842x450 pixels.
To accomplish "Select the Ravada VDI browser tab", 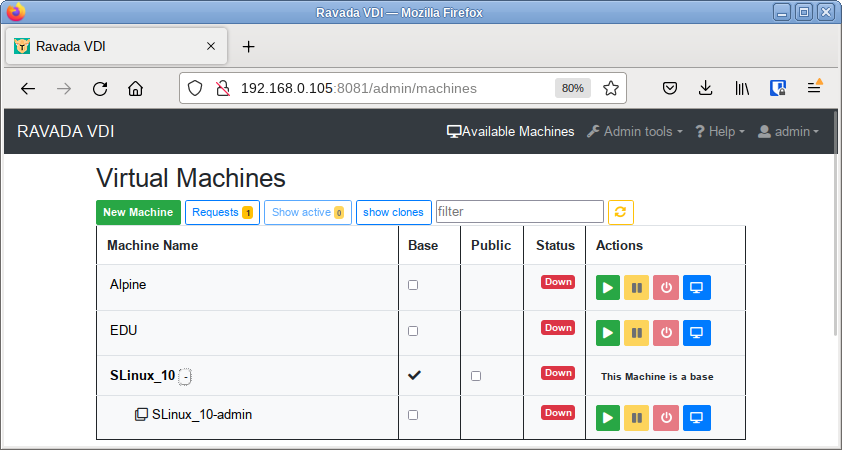I will pos(116,46).
